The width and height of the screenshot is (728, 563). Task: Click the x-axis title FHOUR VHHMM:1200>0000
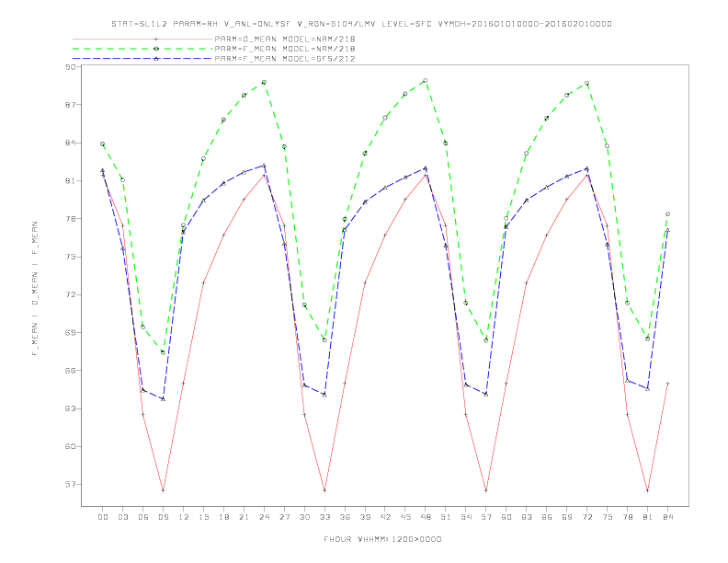(x=382, y=539)
